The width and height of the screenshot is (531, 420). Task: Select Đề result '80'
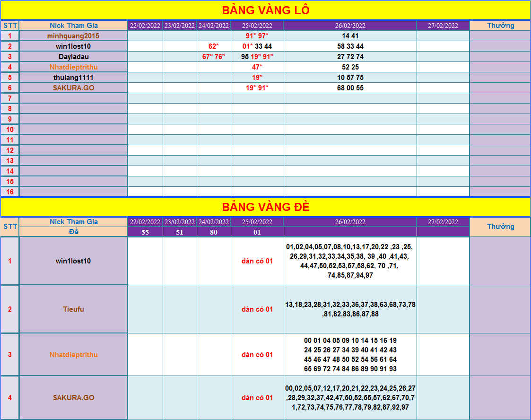click(x=214, y=232)
